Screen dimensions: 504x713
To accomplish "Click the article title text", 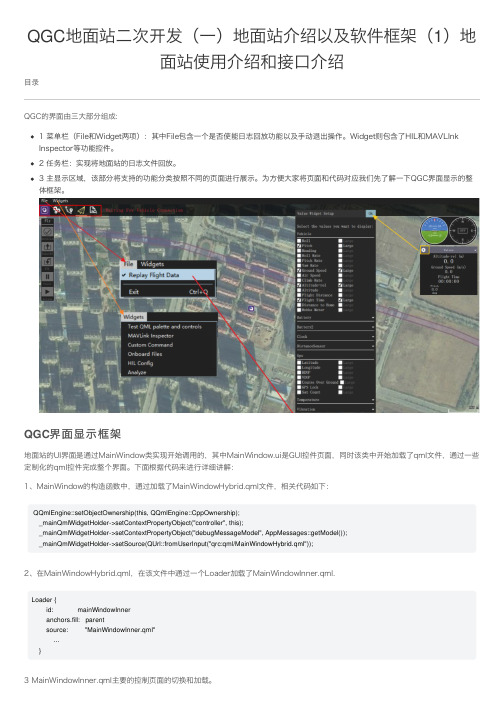I will (x=252, y=48).
